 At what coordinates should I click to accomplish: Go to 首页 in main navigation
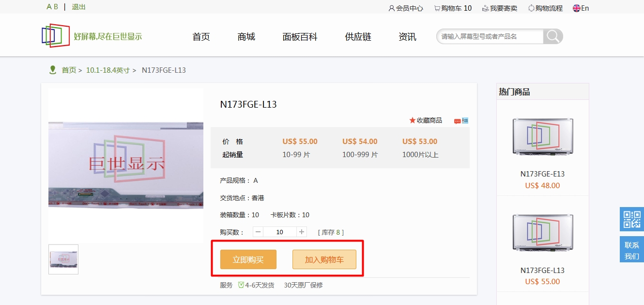point(201,36)
